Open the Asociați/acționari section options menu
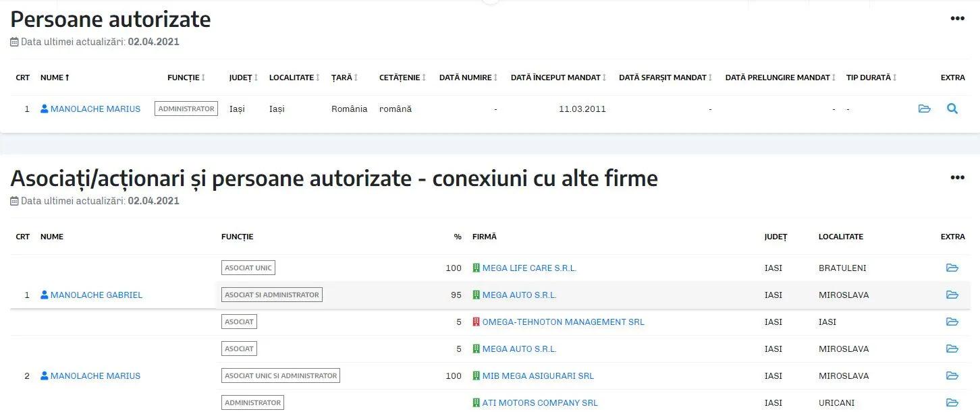 coord(957,177)
